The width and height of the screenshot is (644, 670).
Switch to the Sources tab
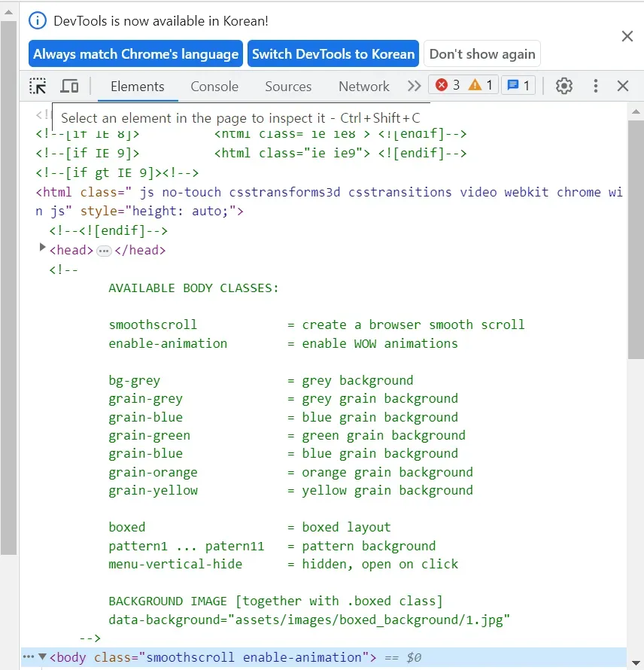coord(288,87)
